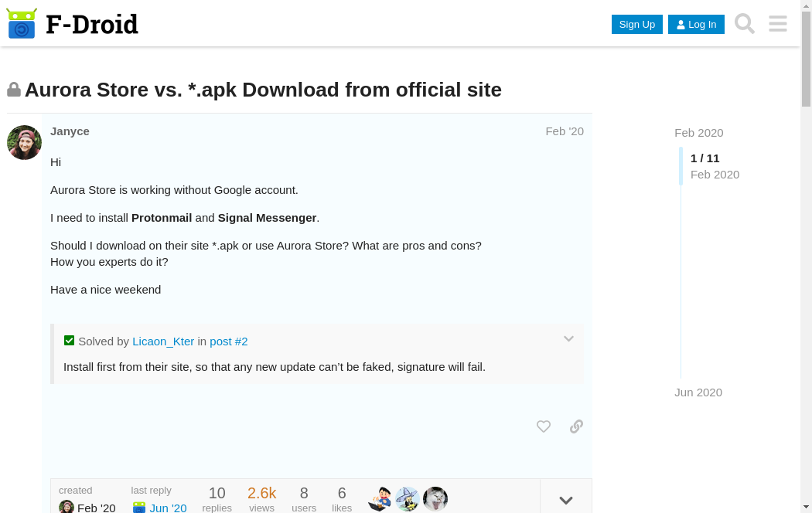This screenshot has height=513, width=812.
Task: Click the first frequent poster avatar
Action: point(380,499)
